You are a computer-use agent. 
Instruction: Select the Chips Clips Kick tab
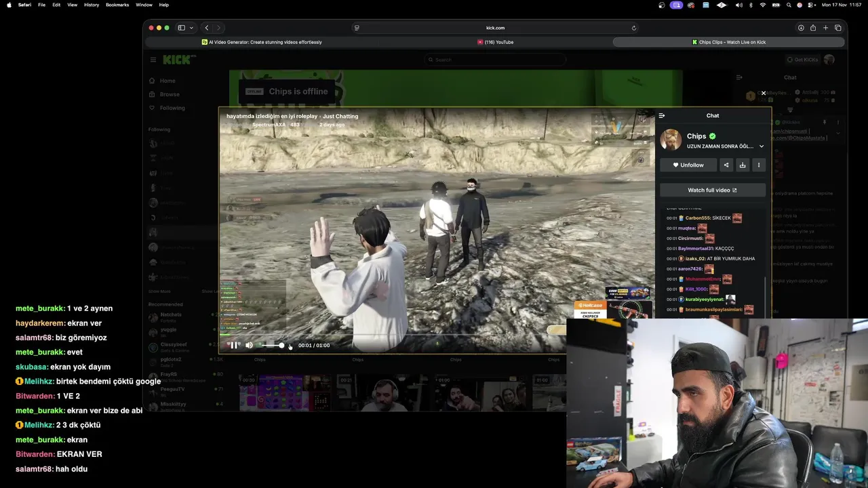[x=729, y=42]
